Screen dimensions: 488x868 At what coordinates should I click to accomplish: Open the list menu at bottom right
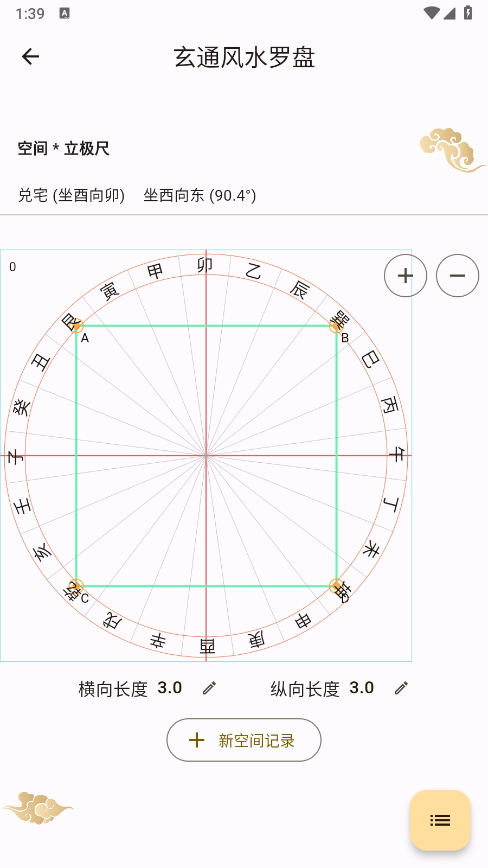coord(440,821)
